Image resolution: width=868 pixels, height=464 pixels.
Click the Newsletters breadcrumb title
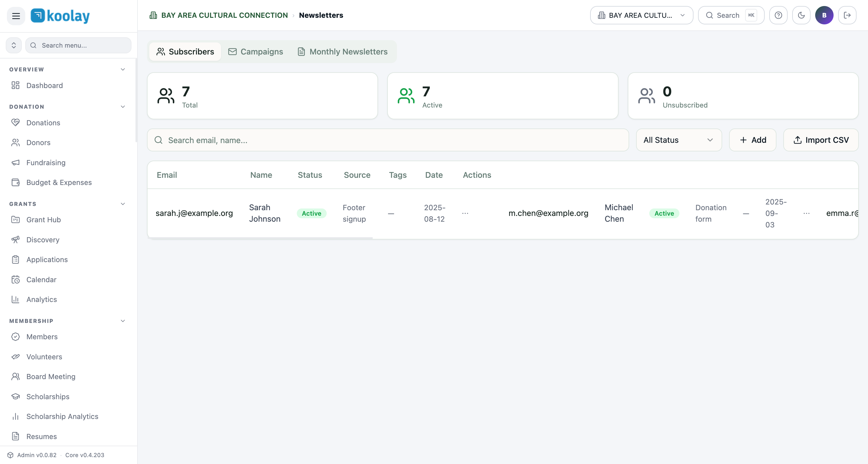321,15
